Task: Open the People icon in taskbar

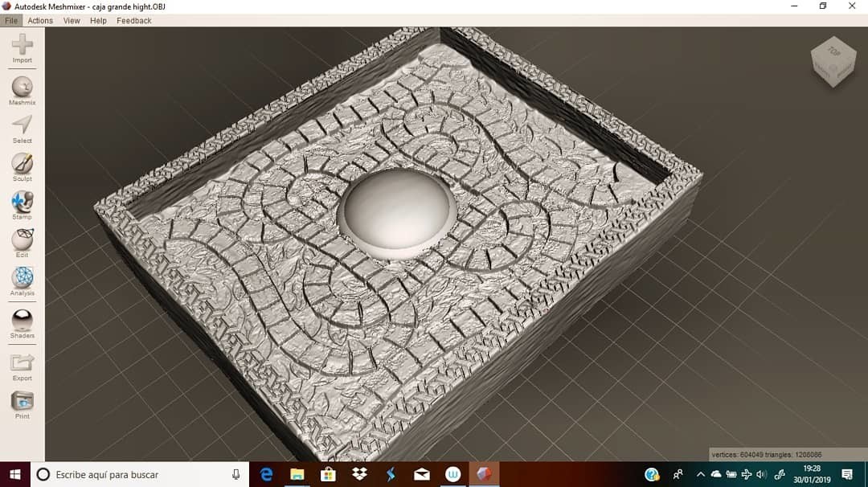Action: click(x=678, y=474)
